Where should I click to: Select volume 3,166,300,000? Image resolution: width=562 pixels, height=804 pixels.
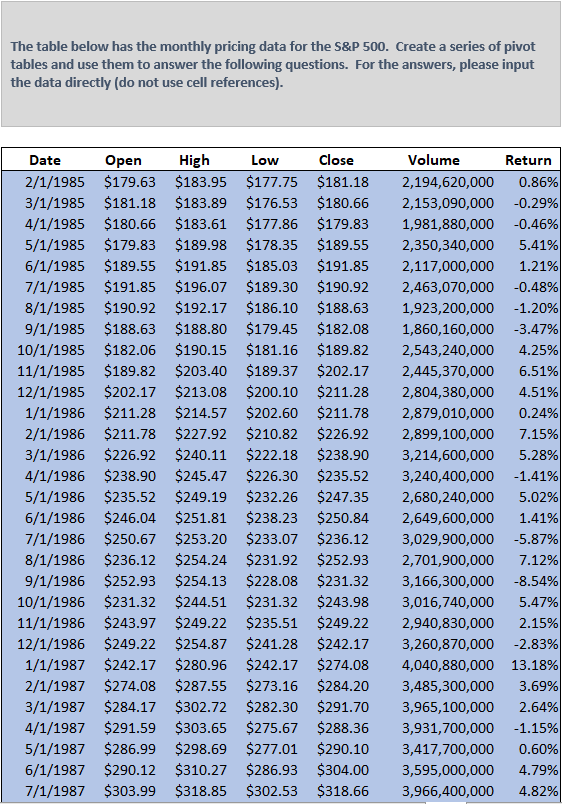point(448,581)
